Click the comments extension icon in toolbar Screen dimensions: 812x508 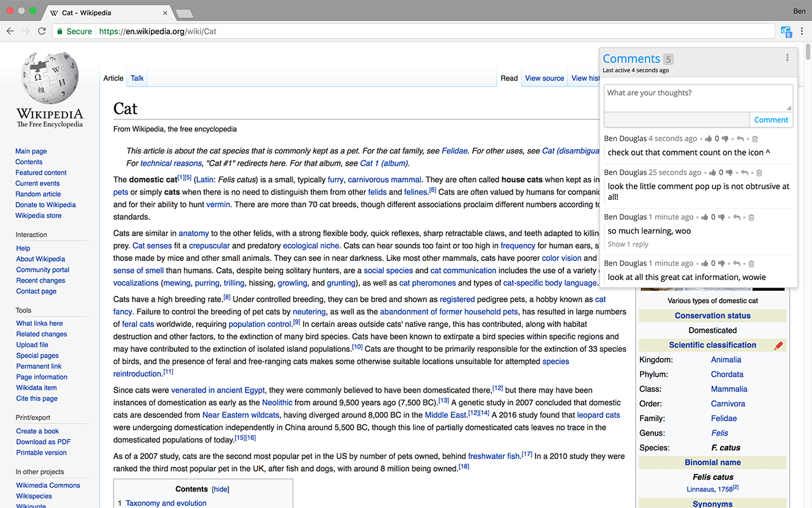coord(786,31)
